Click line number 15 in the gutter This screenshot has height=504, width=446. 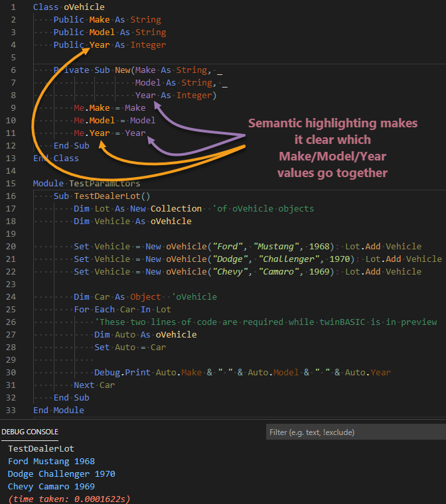[11, 184]
